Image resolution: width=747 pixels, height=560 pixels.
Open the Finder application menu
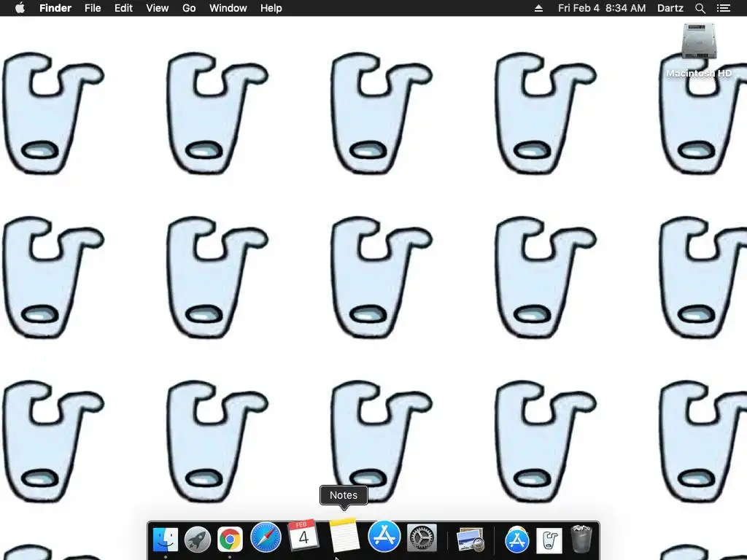pos(55,8)
